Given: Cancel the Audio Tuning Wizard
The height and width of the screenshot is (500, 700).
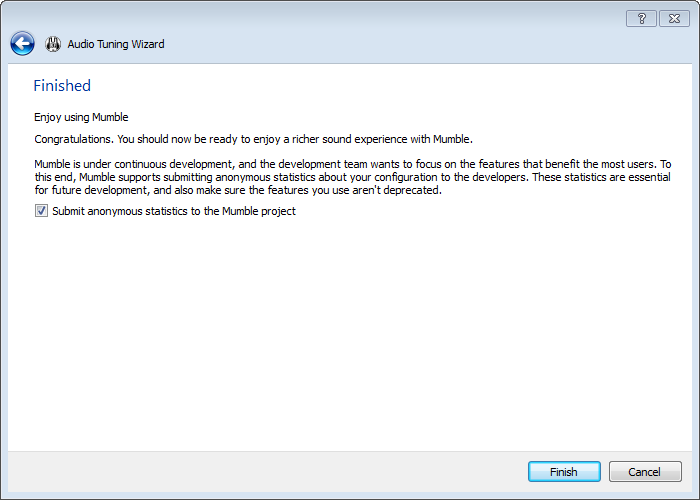Looking at the screenshot, I should point(645,472).
